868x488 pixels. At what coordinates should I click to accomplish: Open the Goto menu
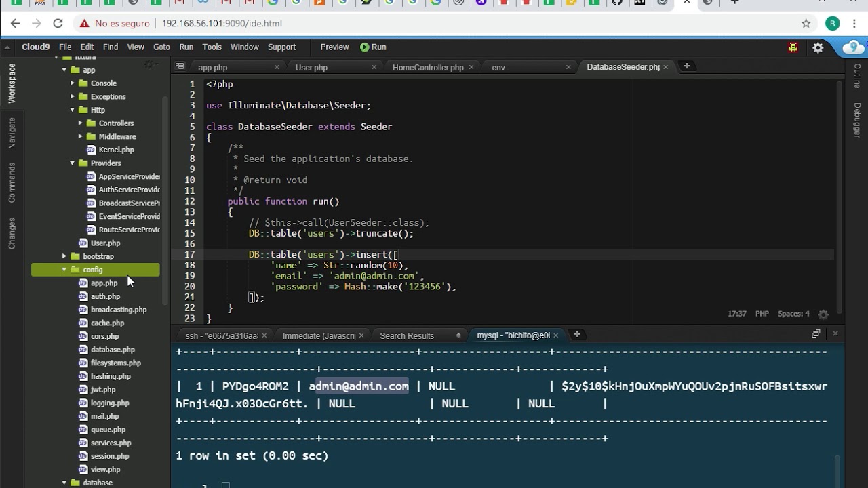[161, 47]
